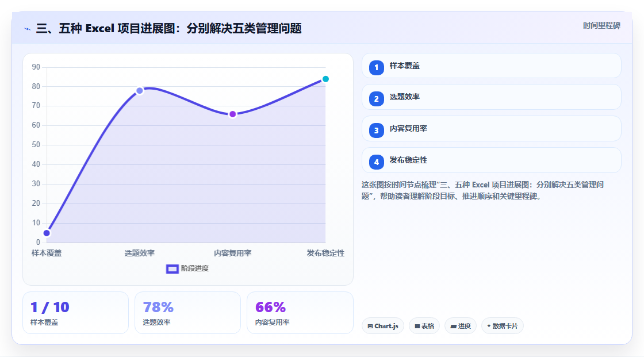This screenshot has width=644, height=357.
Task: Click the section title 三、五种 Excel 项目进展图
Action: click(x=169, y=29)
